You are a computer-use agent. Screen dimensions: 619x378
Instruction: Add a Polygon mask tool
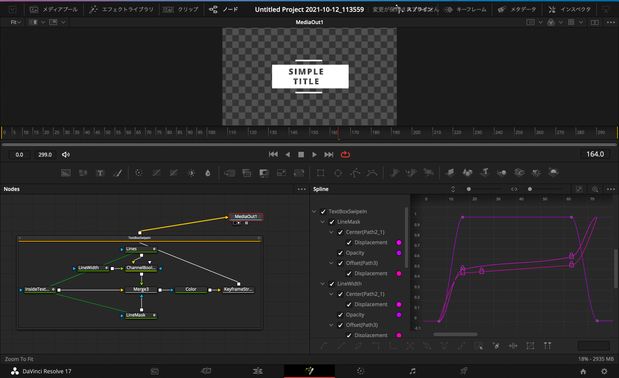coord(355,172)
